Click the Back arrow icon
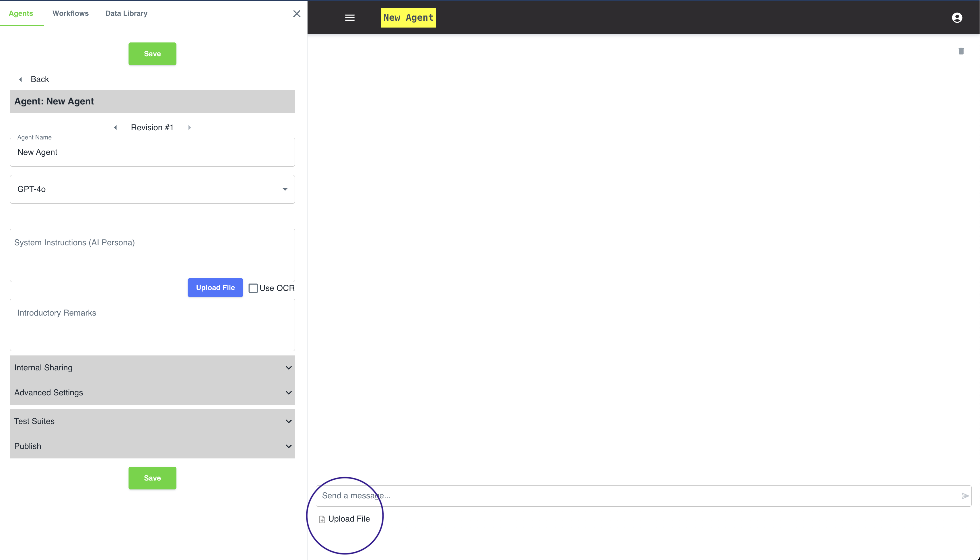 pyautogui.click(x=20, y=80)
